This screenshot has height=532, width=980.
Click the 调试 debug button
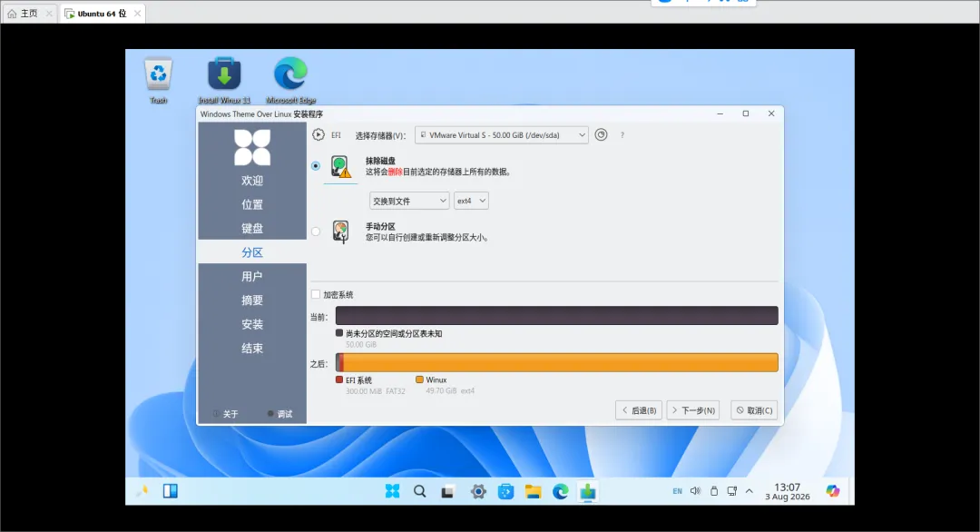tap(279, 414)
